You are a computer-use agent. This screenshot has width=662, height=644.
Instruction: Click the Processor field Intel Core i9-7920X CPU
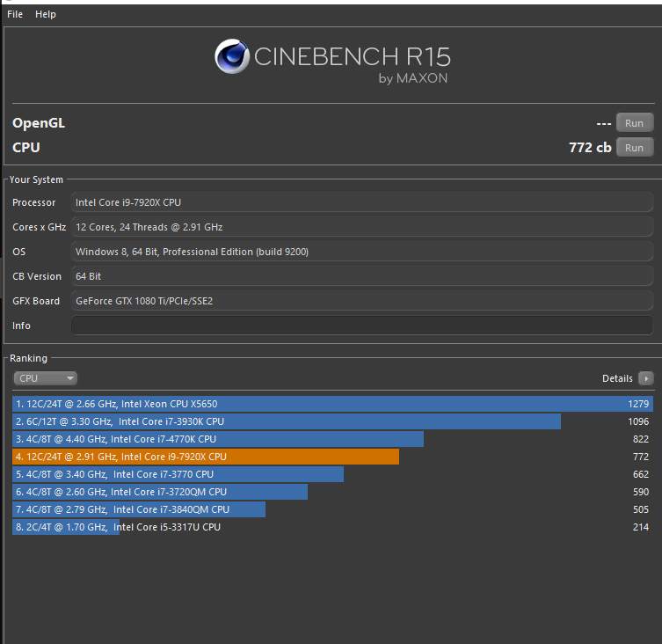click(x=362, y=202)
